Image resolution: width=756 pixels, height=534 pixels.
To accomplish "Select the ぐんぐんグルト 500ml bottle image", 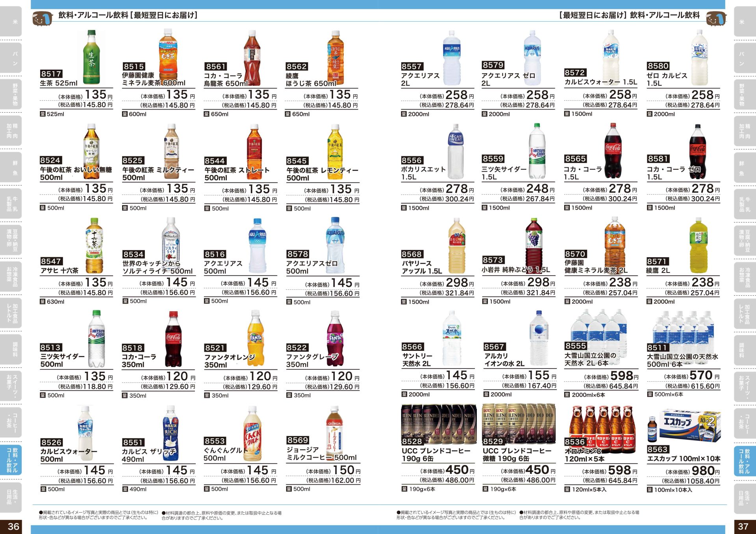I will pos(252,434).
